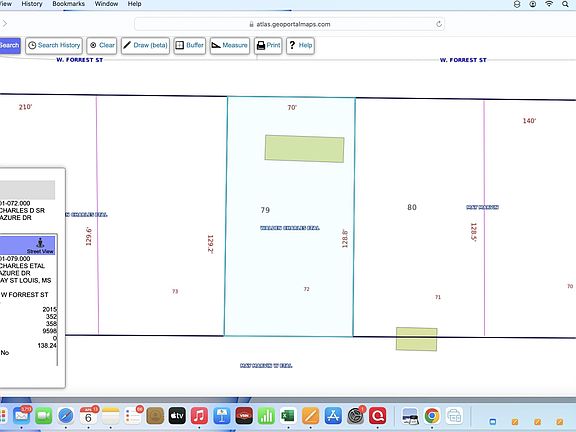The height and width of the screenshot is (432, 576).
Task: Open the App Store dock icon
Action: pos(333,416)
